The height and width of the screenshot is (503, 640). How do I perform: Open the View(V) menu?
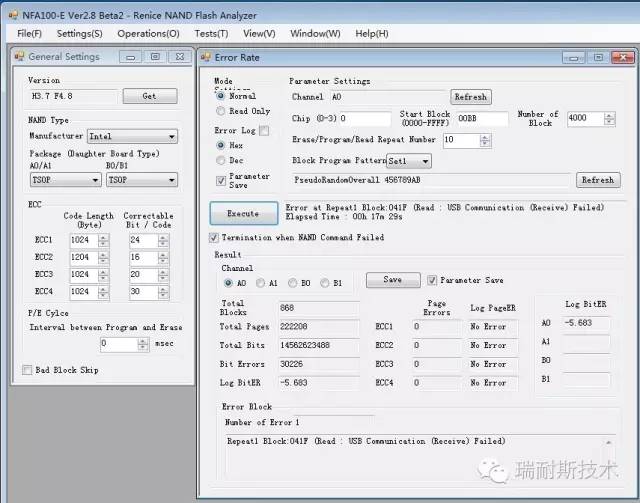coord(259,33)
